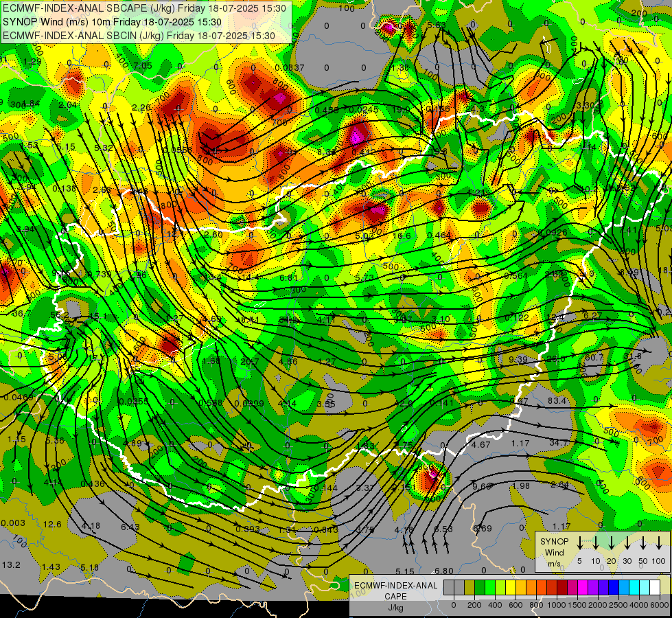Click the '9.39' value on the map
The image size is (672, 618).
(518, 359)
